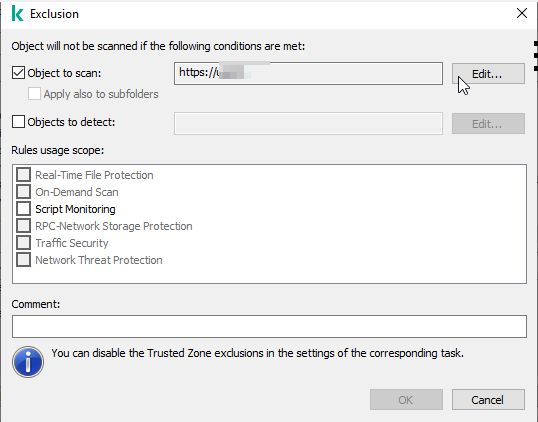The width and height of the screenshot is (538, 422).
Task: Tick RPC-Network Storage Protection checkbox
Action: point(23,226)
